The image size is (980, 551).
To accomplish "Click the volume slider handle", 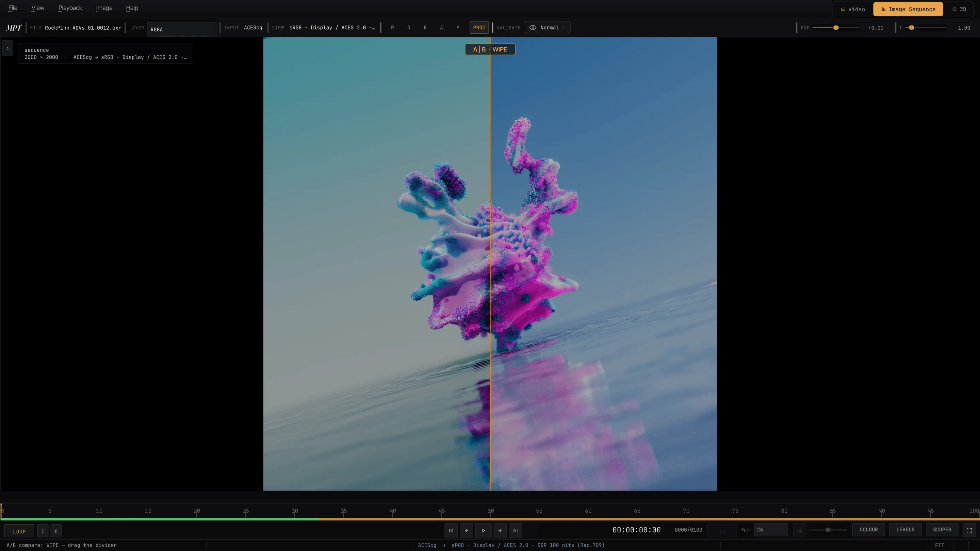I will coord(828,530).
